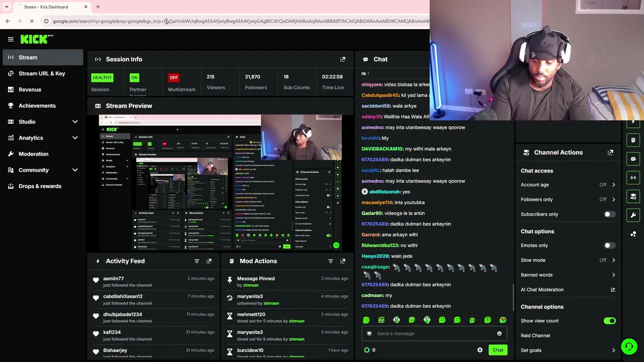
Task: Pop out the Mod Actions panel
Action: tap(343, 261)
